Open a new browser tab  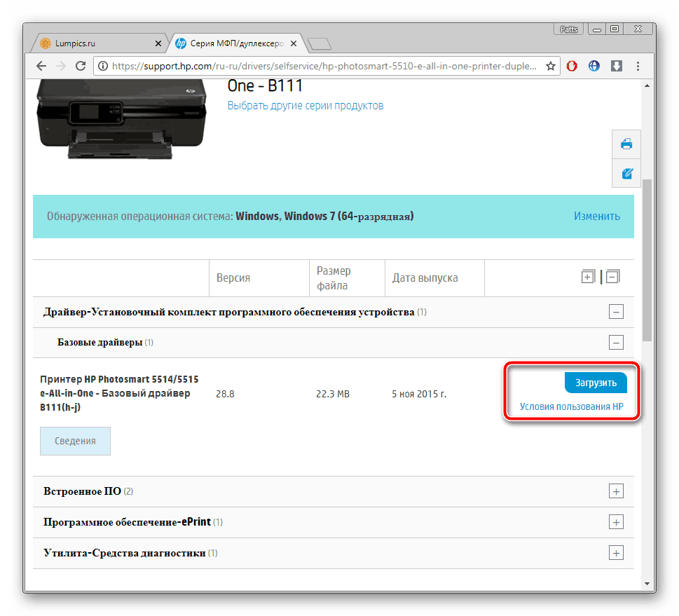point(320,44)
